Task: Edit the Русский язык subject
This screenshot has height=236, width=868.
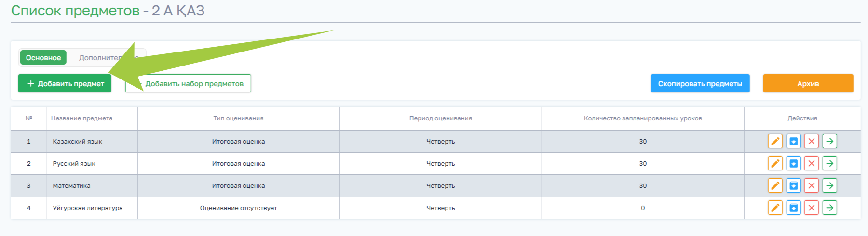Action: coord(775,163)
